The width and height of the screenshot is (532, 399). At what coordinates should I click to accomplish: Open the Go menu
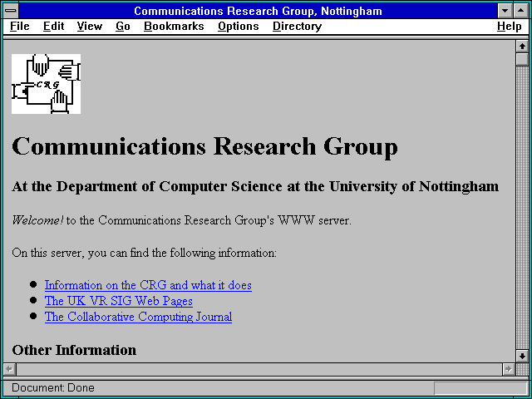[123, 26]
